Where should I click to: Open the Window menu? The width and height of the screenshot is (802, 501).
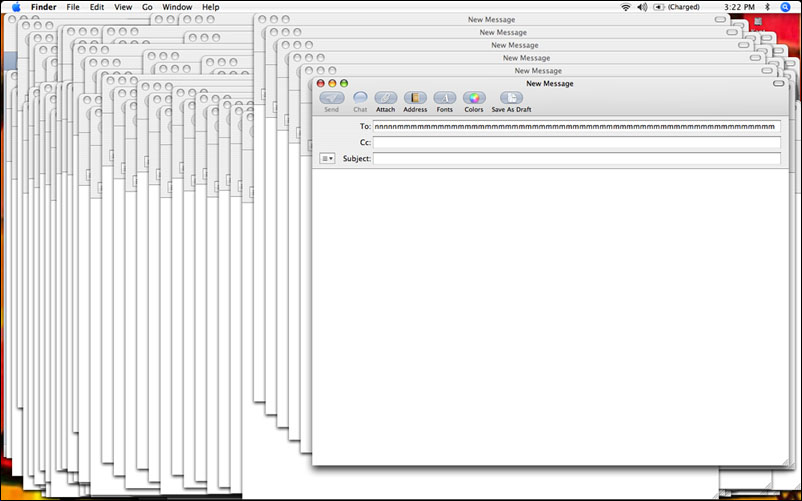click(x=177, y=7)
